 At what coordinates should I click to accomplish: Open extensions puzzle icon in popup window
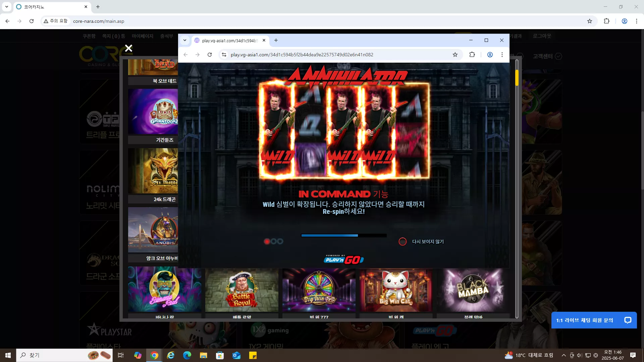[472, 55]
